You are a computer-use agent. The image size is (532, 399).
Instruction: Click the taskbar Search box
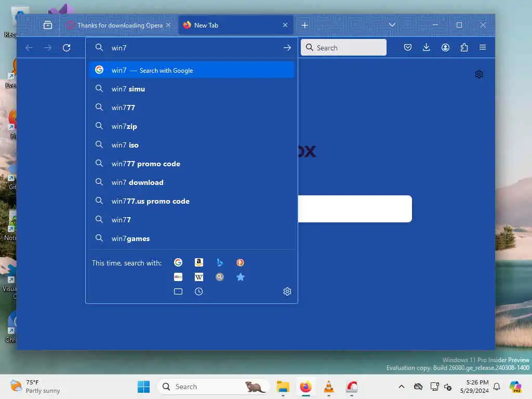(x=214, y=387)
